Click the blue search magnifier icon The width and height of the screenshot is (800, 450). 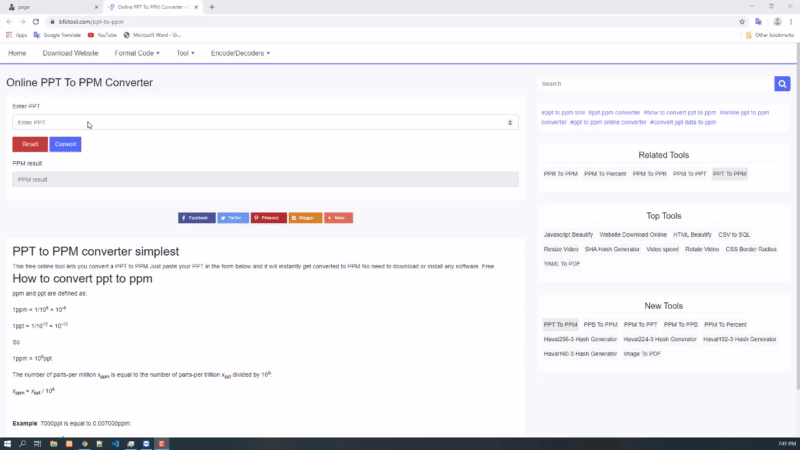[782, 84]
